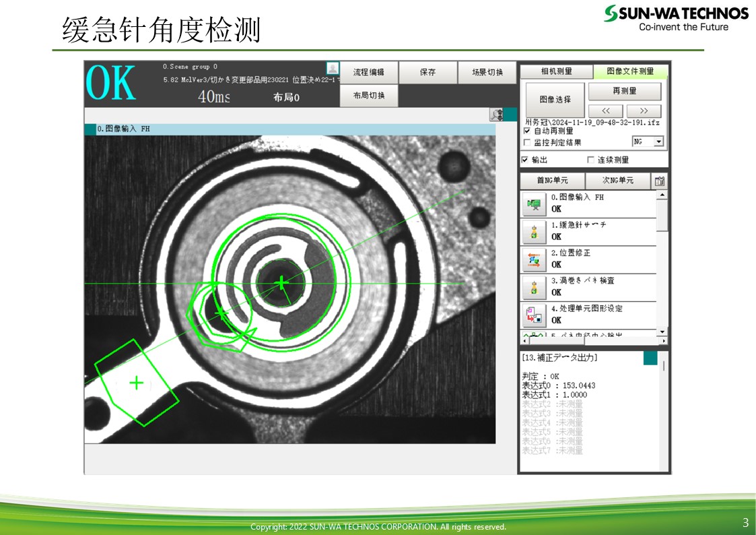The height and width of the screenshot is (535, 756).
Task: Select the 渦巻きバネ検査 unit icon
Action: click(535, 287)
